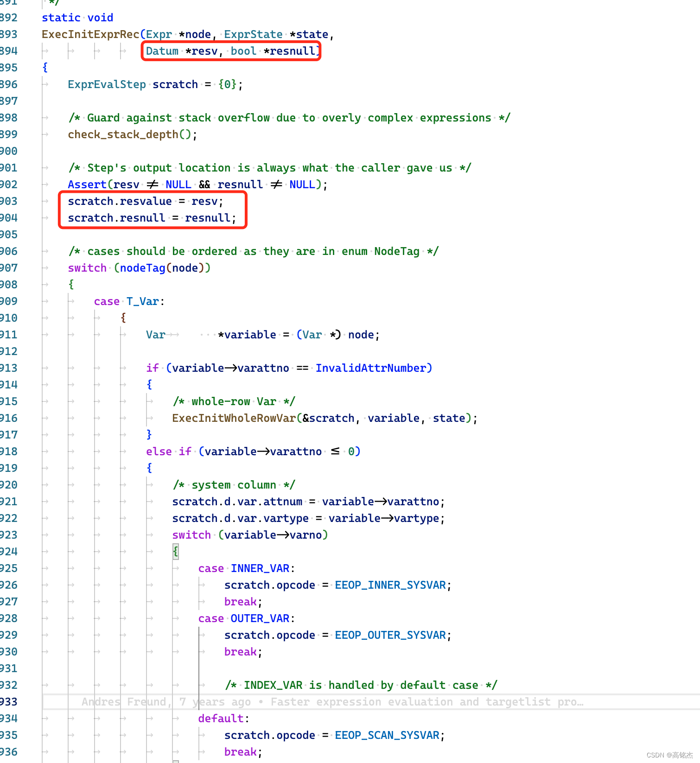Click 'Expr *node' parameter
Image resolution: width=700 pixels, height=763 pixels.
click(x=178, y=34)
